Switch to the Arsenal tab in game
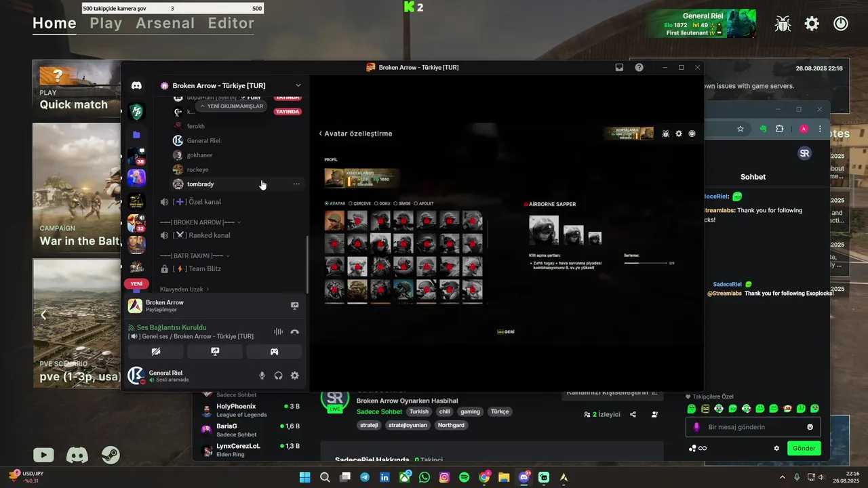This screenshot has height=488, width=868. tap(165, 23)
